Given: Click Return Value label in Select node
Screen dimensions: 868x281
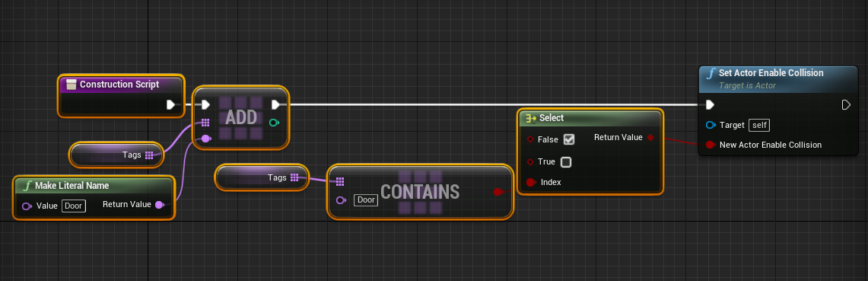Looking at the screenshot, I should click(x=618, y=137).
